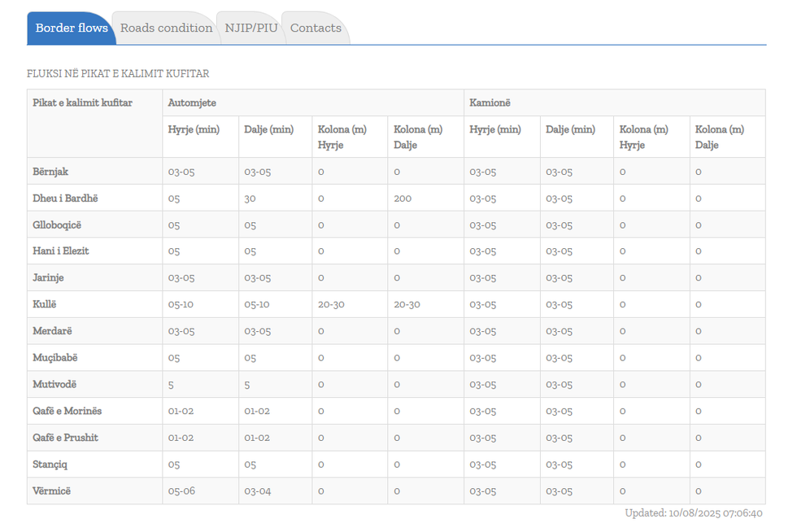Switch to the Roads condition tab

click(x=166, y=28)
